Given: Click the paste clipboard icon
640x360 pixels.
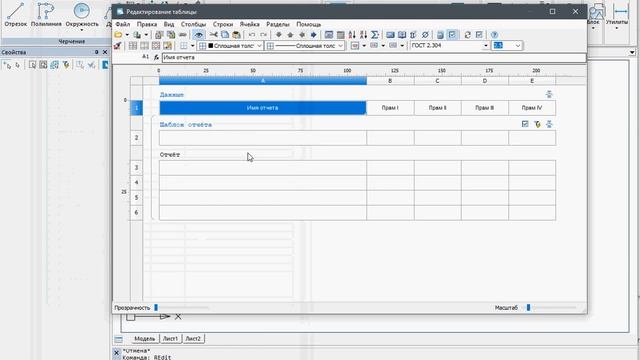Looking at the screenshot, I should tap(236, 35).
